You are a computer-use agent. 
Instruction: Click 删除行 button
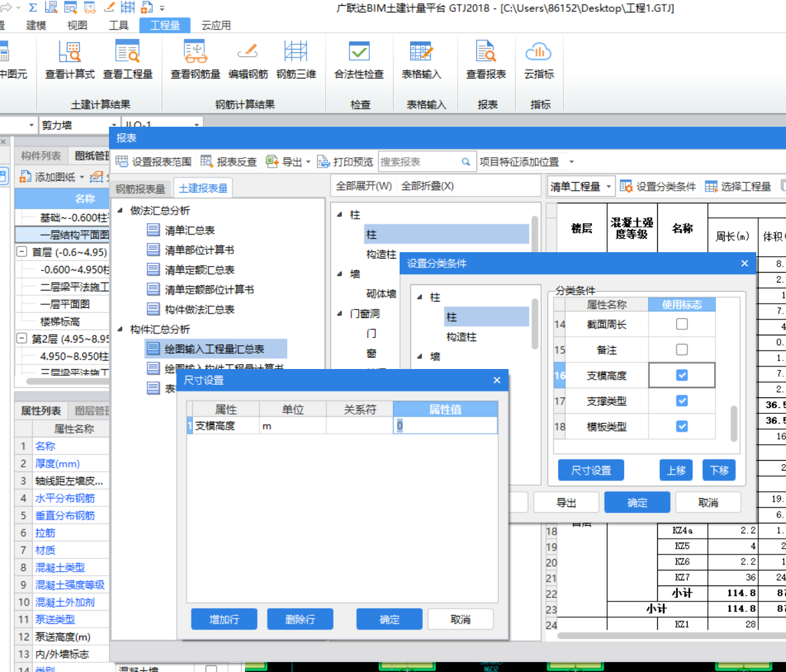click(x=301, y=619)
